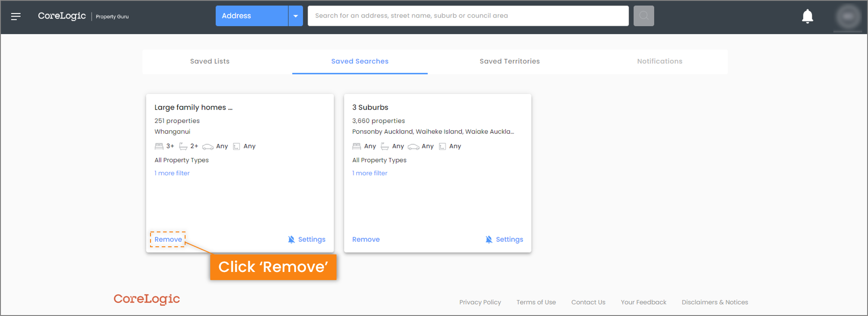Show 1 more filter on 3 Suburbs
This screenshot has width=868, height=316.
tap(370, 173)
